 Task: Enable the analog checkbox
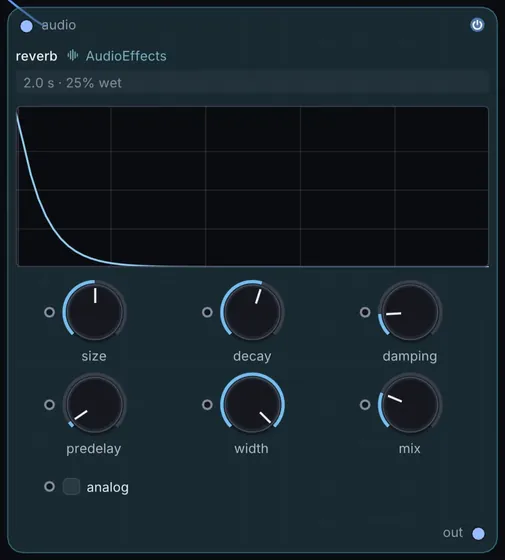point(71,486)
